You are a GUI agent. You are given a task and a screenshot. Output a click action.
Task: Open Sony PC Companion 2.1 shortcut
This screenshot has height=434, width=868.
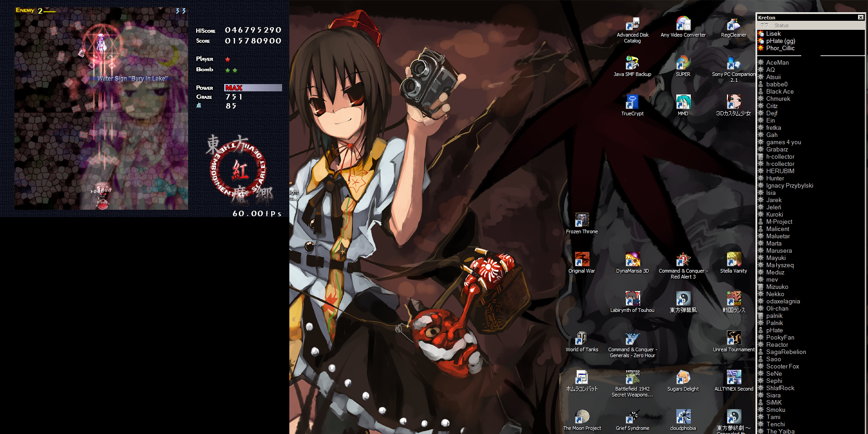click(x=734, y=70)
